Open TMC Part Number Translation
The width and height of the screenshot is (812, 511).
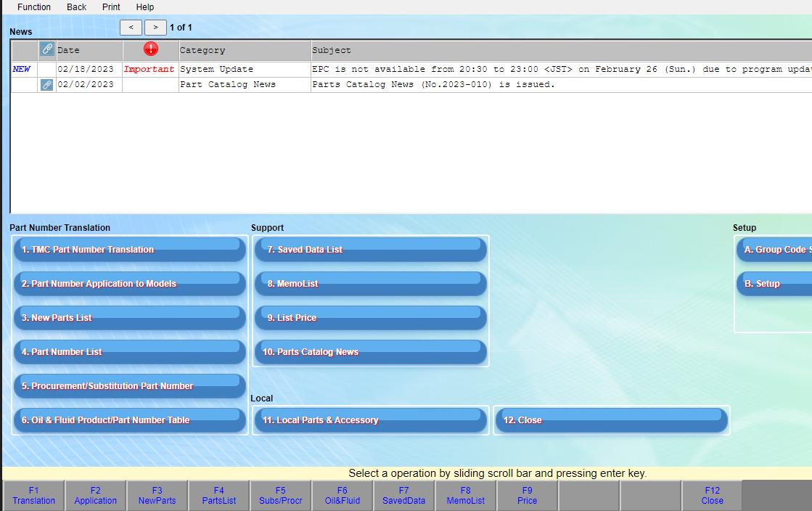pyautogui.click(x=129, y=249)
